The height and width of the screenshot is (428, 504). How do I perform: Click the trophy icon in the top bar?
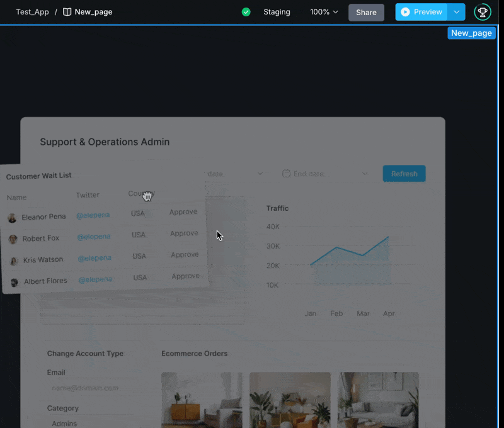482,12
